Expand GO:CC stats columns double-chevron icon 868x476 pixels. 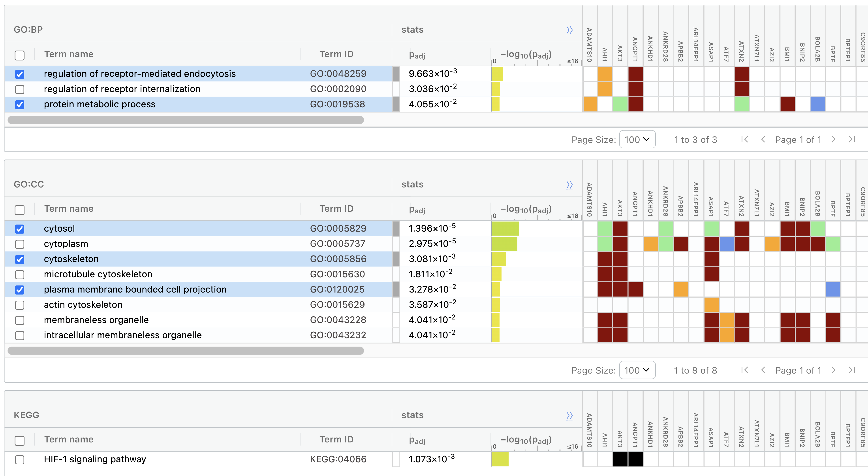tap(569, 185)
